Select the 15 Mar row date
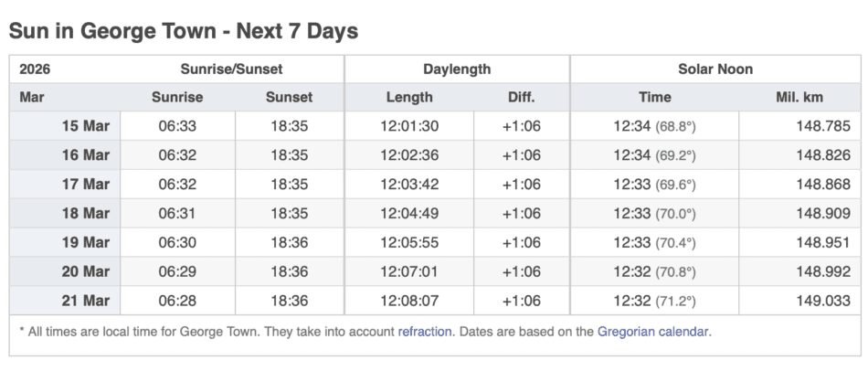 [85, 126]
